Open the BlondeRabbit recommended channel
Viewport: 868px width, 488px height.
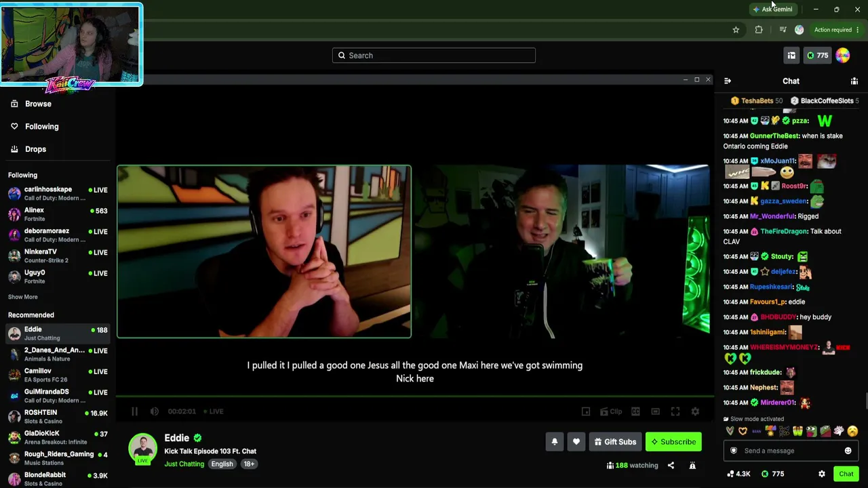[58, 479]
